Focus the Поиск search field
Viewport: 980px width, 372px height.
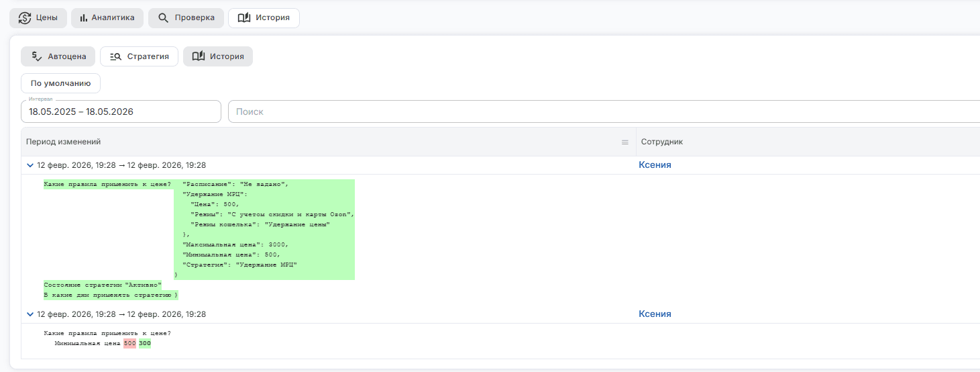tap(604, 111)
